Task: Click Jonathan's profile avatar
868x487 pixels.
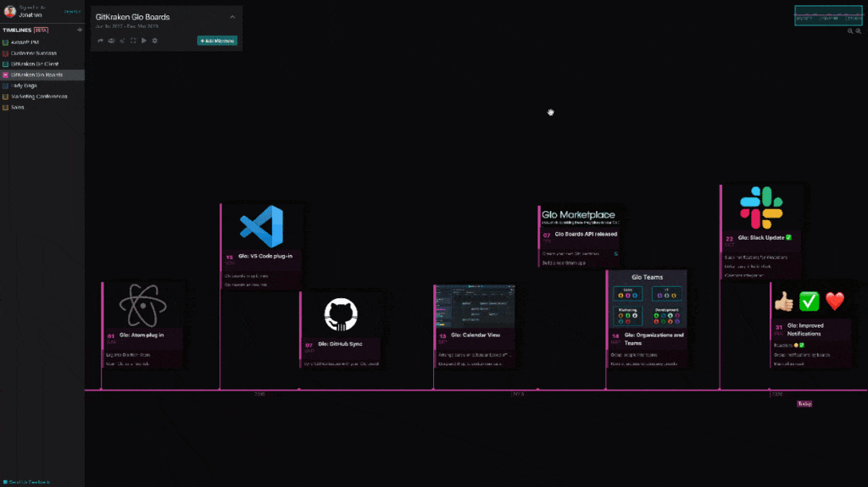Action: coord(10,12)
